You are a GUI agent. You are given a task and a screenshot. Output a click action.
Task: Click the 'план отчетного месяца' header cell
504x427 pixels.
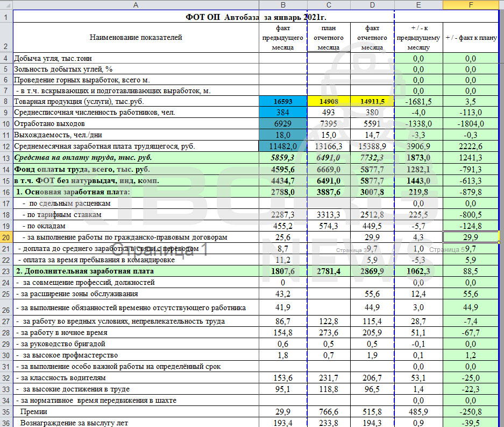point(329,37)
